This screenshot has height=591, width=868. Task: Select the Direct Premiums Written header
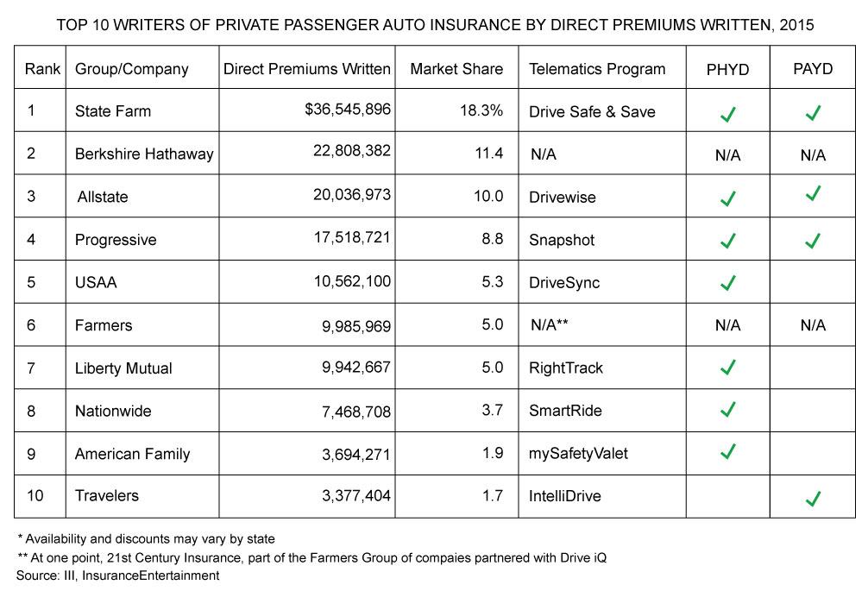[306, 69]
